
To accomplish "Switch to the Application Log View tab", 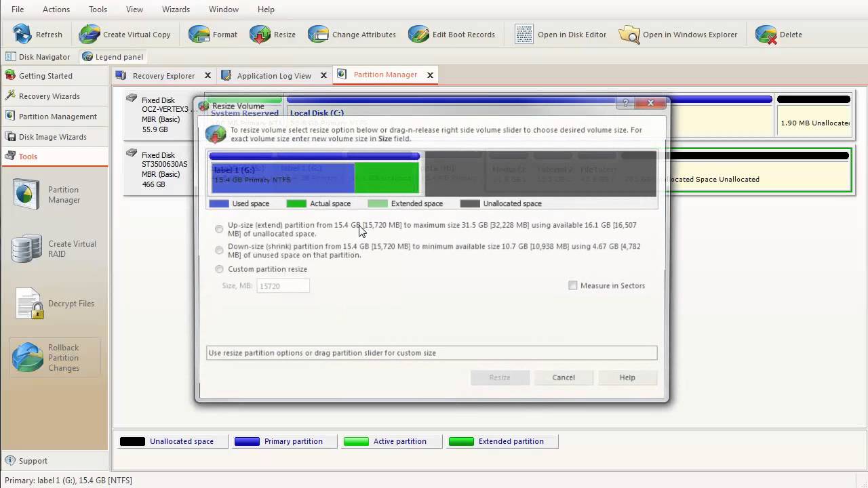I will [274, 75].
